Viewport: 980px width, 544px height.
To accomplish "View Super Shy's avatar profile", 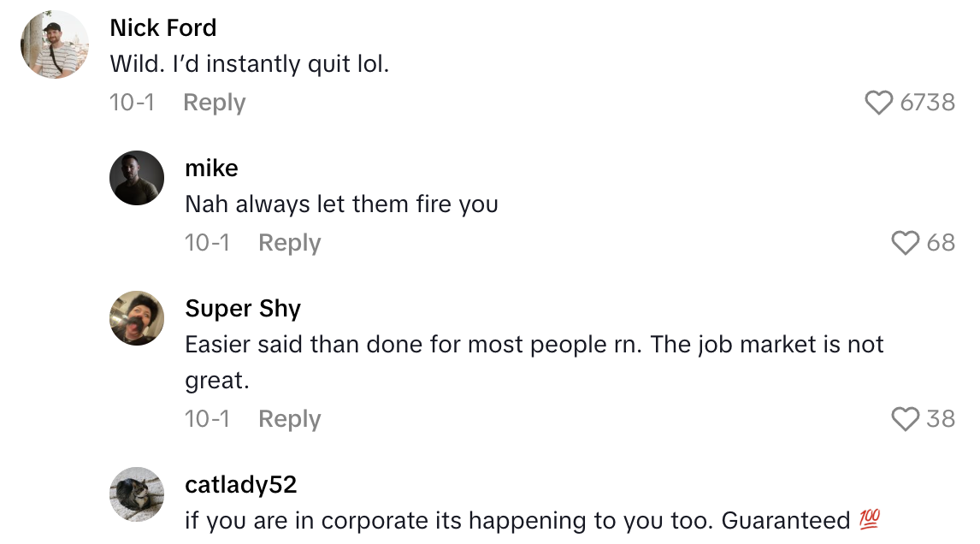I will click(x=137, y=318).
